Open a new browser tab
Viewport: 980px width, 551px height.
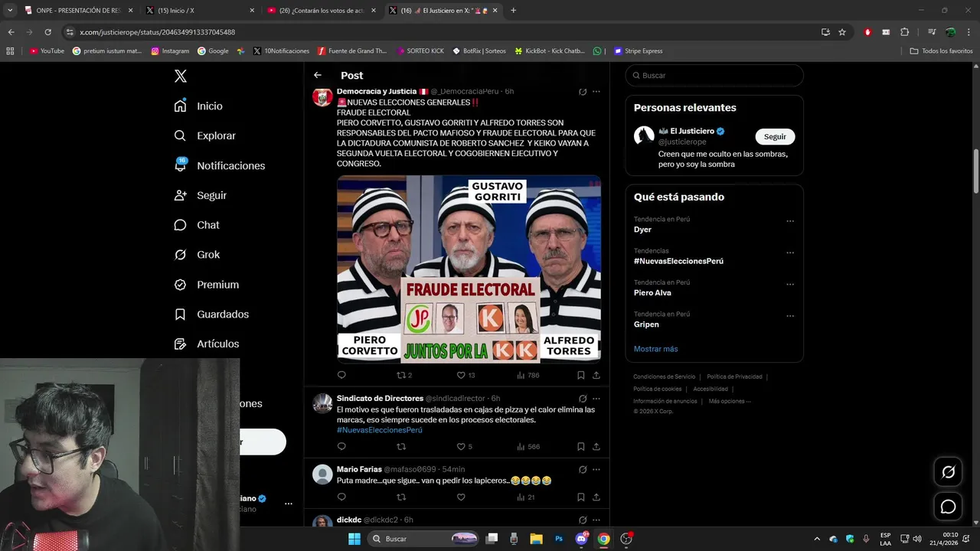click(513, 11)
